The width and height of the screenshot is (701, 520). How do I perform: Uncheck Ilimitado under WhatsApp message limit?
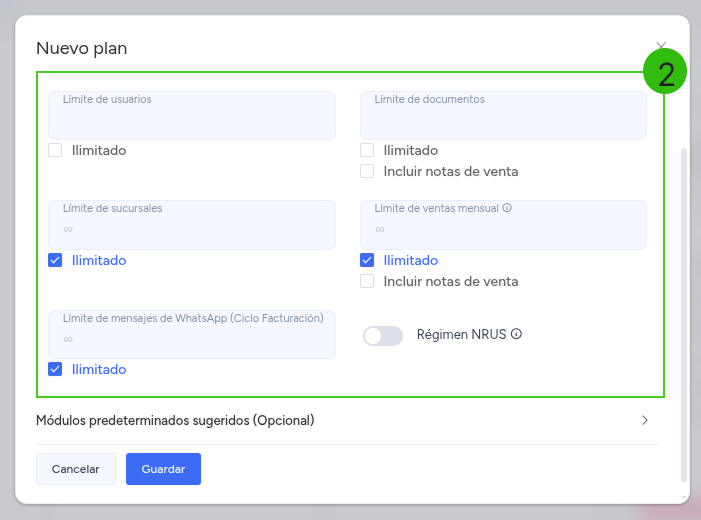[x=55, y=369]
